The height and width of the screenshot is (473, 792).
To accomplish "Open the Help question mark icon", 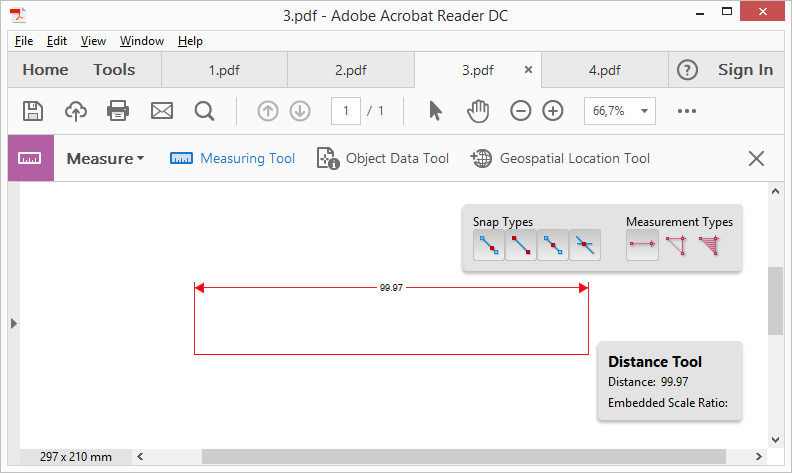I will click(x=687, y=70).
